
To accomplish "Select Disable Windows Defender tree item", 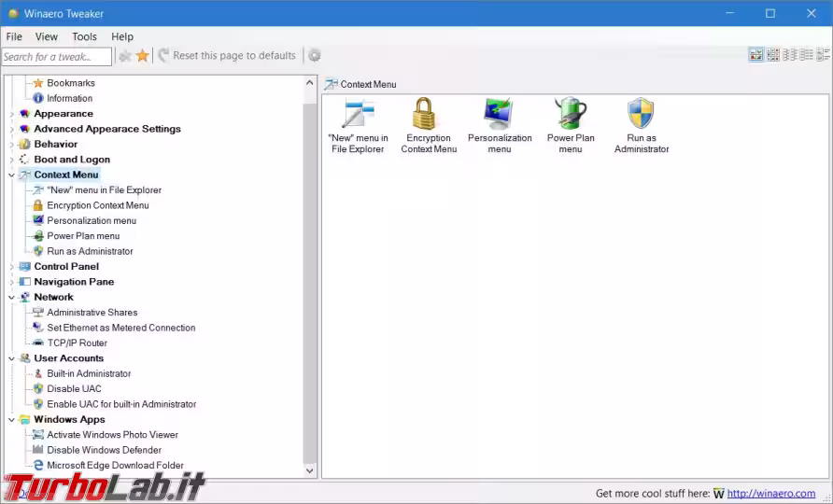I will coord(105,450).
